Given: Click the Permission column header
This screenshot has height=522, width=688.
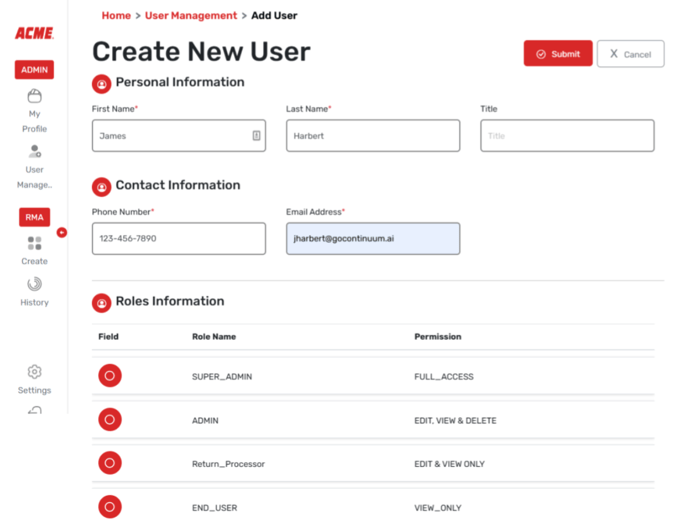Looking at the screenshot, I should click(437, 336).
